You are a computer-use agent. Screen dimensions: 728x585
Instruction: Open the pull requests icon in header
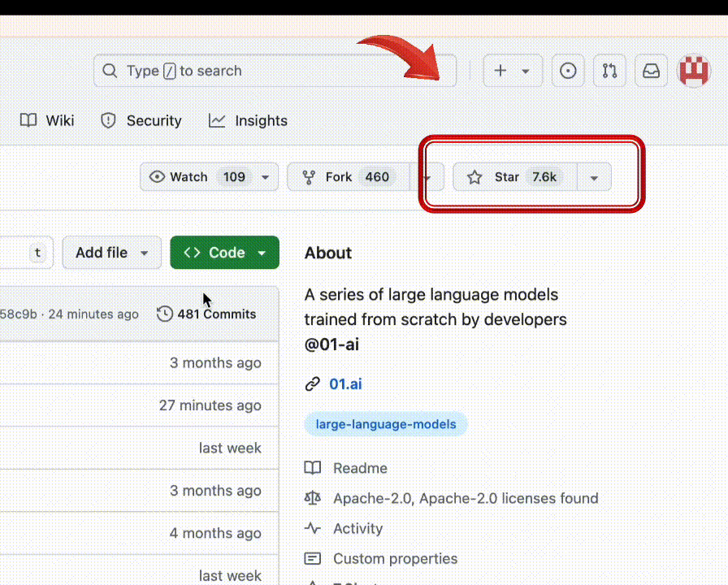(x=609, y=71)
